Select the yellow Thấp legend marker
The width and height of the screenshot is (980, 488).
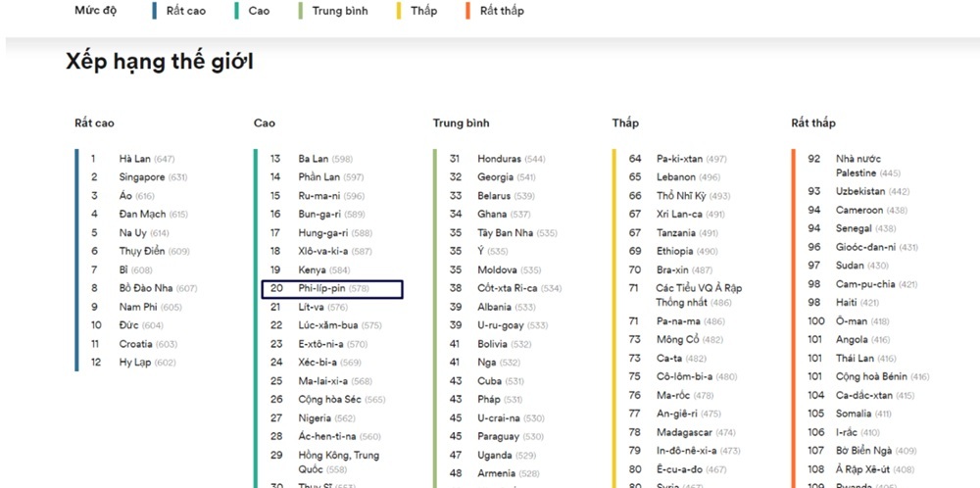tap(399, 11)
